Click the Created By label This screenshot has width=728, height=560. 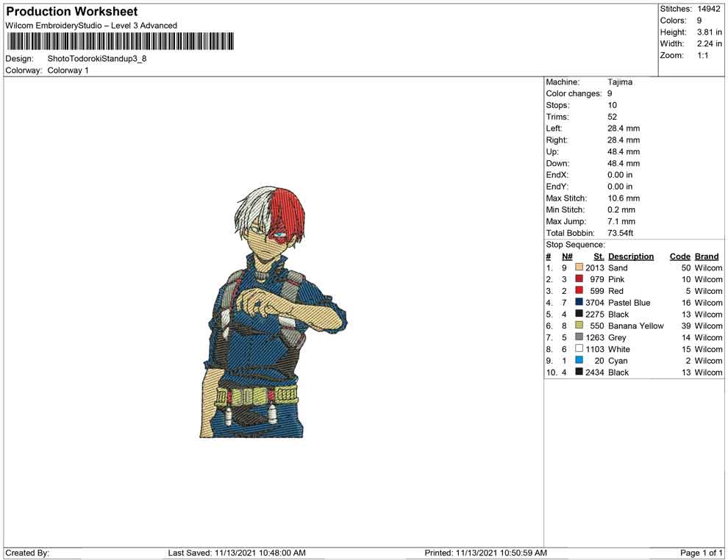[27, 553]
